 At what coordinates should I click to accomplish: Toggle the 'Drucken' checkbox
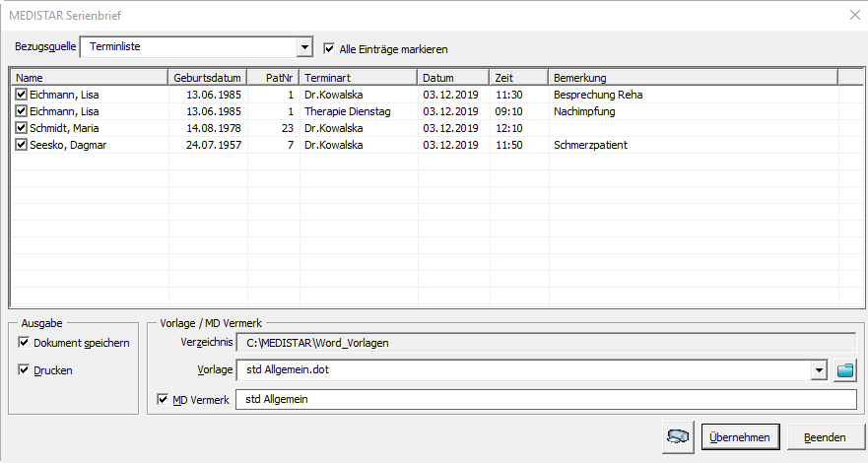[x=24, y=370]
